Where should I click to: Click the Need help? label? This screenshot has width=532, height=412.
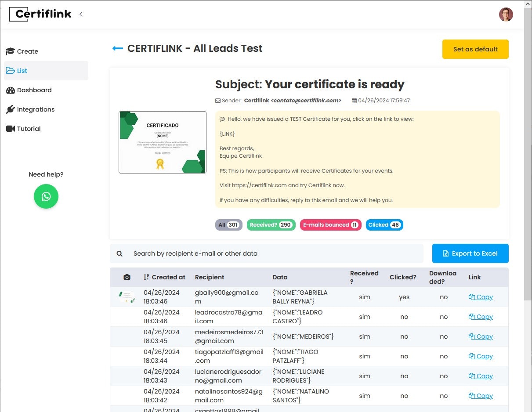[46, 174]
